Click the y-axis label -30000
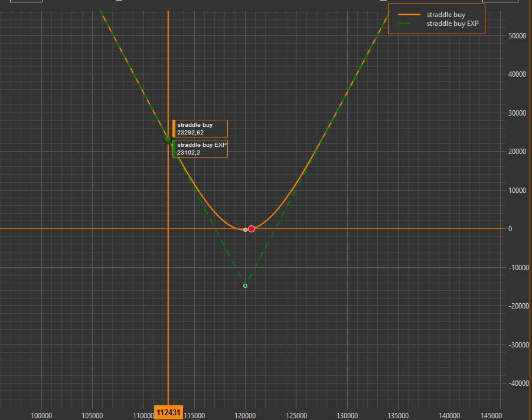The width and height of the screenshot is (532, 420). pos(518,344)
